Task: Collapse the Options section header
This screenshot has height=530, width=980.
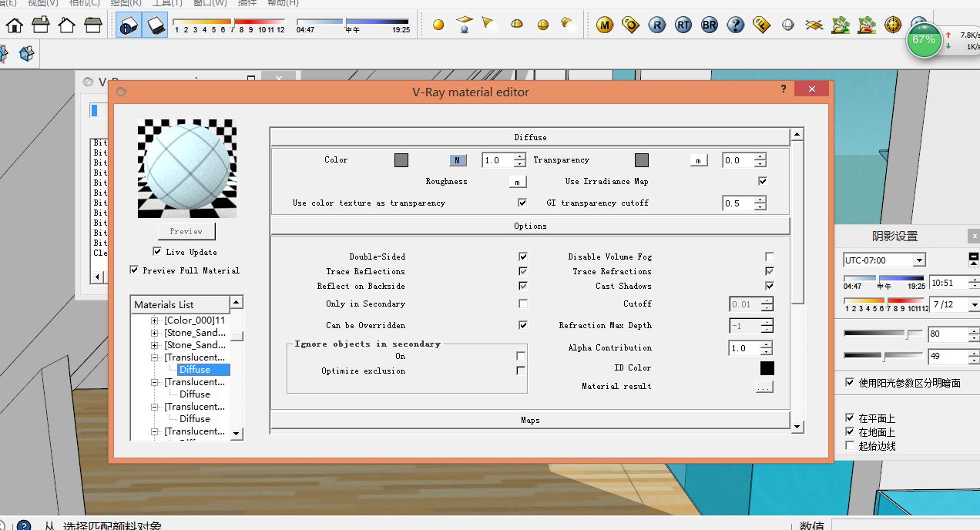Action: (530, 226)
